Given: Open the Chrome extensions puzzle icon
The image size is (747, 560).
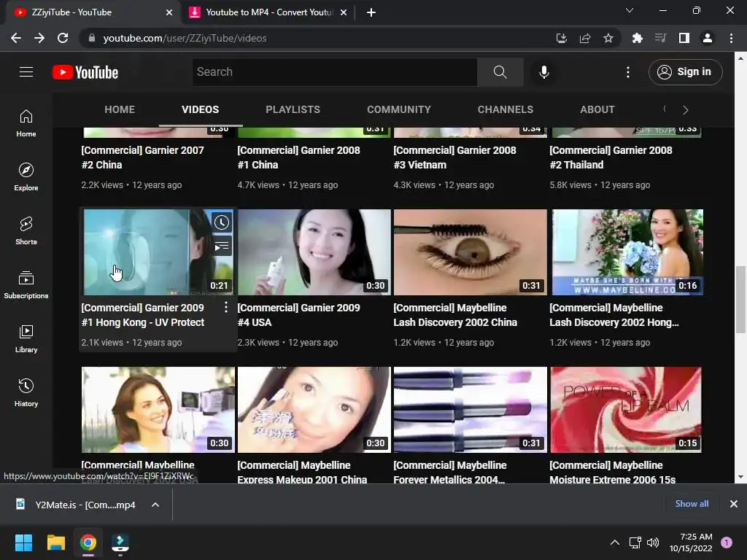Looking at the screenshot, I should click(637, 38).
